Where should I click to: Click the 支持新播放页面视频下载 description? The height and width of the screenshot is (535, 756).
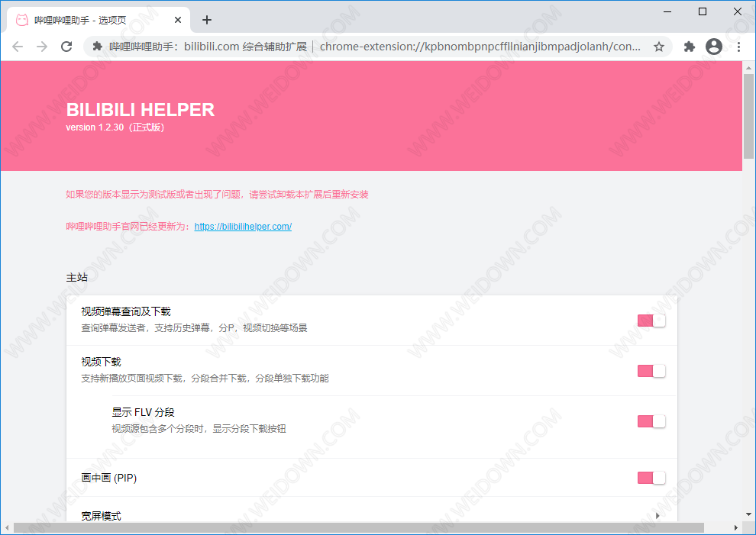(205, 379)
